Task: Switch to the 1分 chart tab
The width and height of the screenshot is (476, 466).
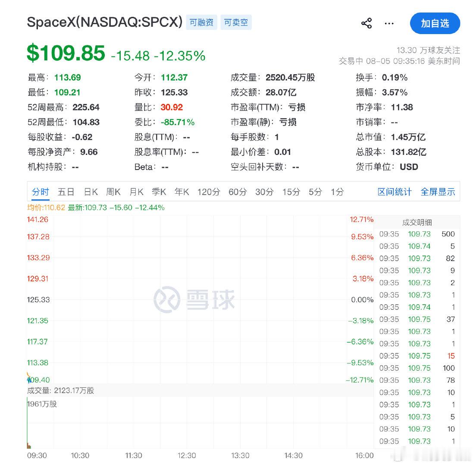Action: (x=337, y=192)
